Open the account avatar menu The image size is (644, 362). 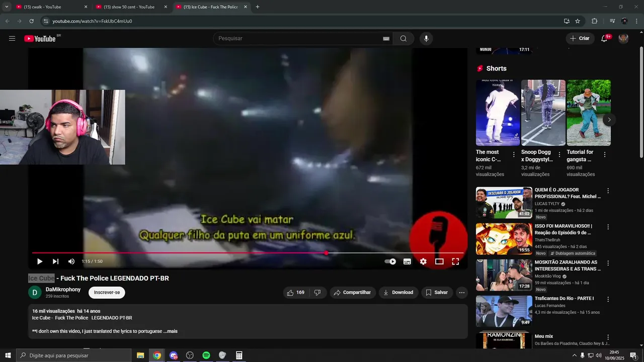pos(623,38)
